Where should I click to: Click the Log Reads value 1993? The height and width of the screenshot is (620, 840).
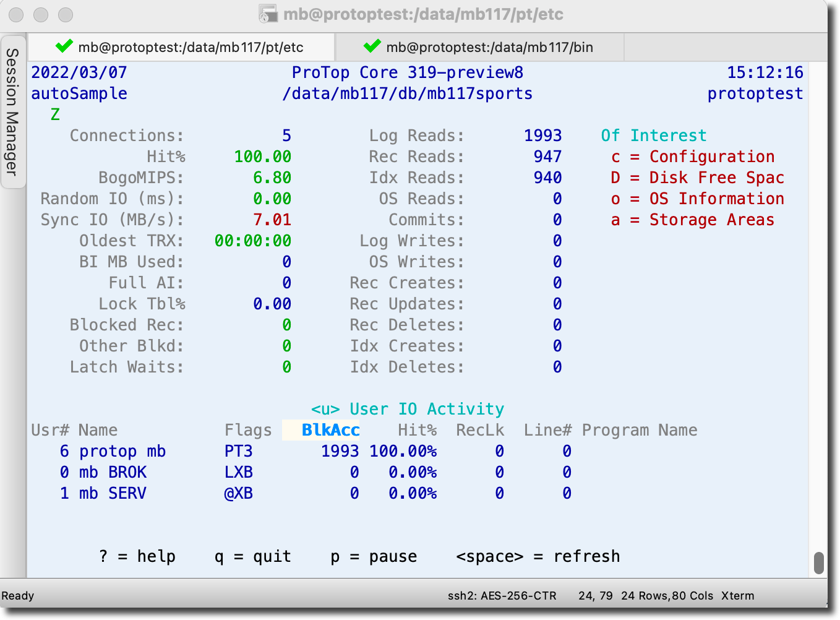[x=543, y=136]
